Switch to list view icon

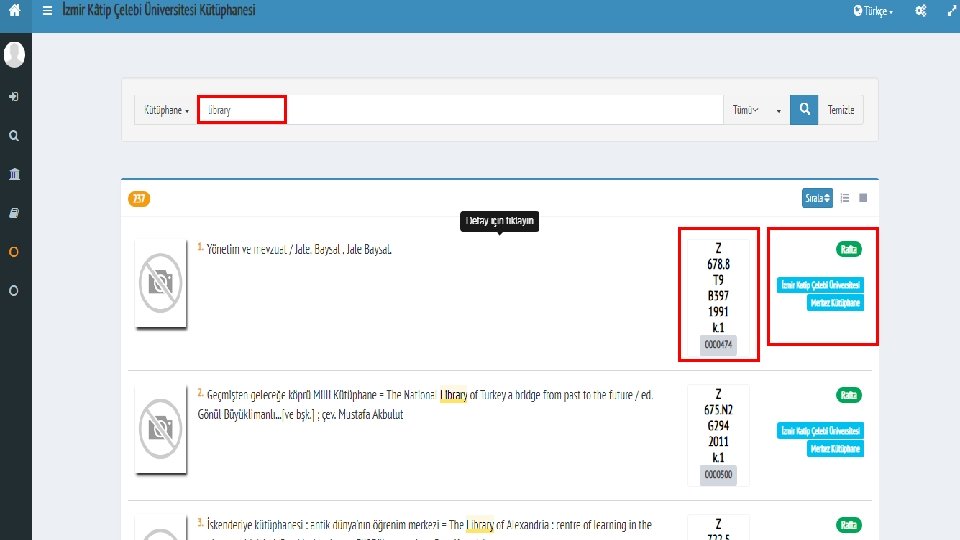point(845,198)
